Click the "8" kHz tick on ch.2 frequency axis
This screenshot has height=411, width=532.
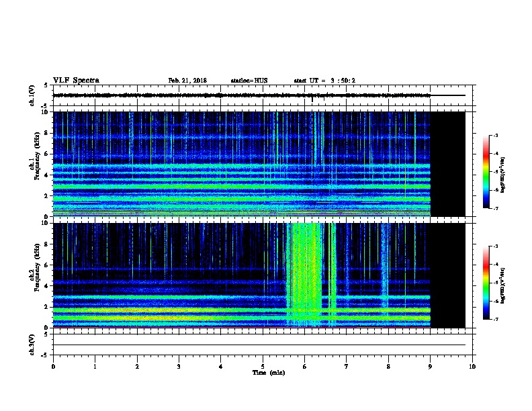point(47,244)
